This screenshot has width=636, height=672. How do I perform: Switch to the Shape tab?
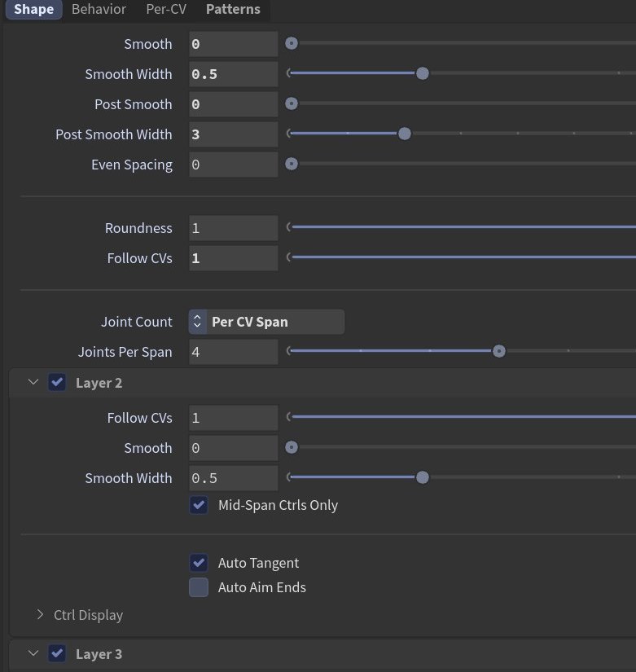click(x=34, y=9)
